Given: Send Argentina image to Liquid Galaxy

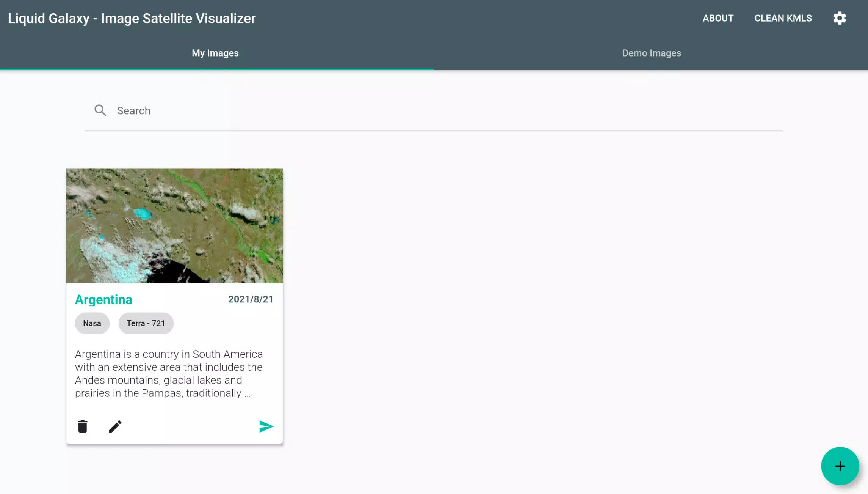Looking at the screenshot, I should tap(266, 426).
